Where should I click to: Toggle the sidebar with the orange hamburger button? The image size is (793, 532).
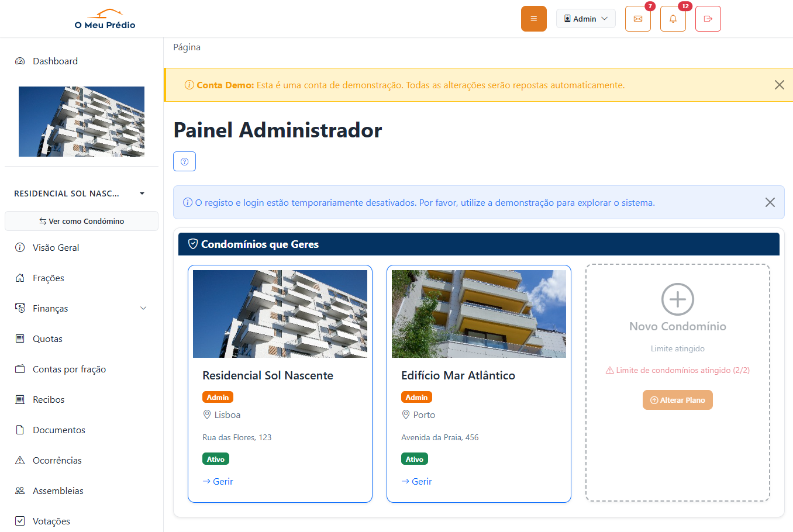pos(533,18)
